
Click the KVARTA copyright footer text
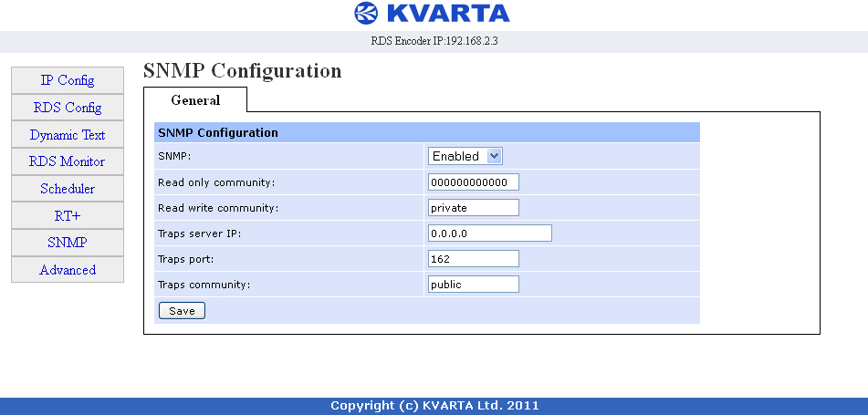pos(434,406)
